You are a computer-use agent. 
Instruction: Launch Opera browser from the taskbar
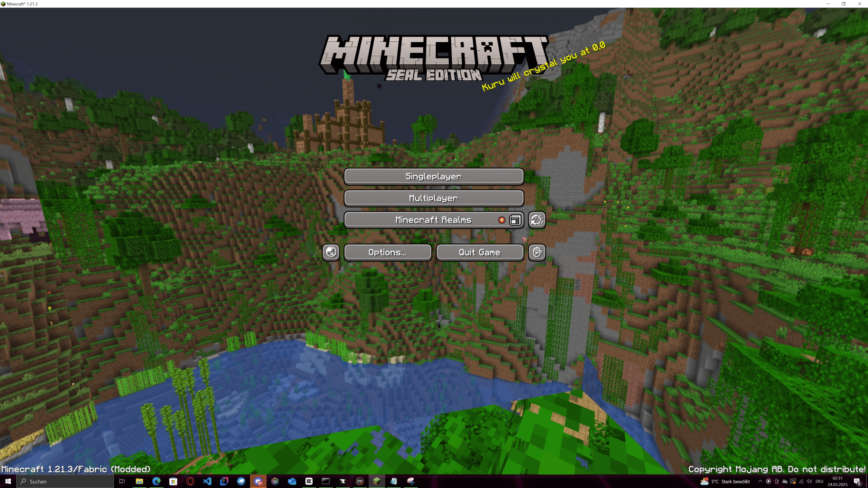pyautogui.click(x=190, y=481)
